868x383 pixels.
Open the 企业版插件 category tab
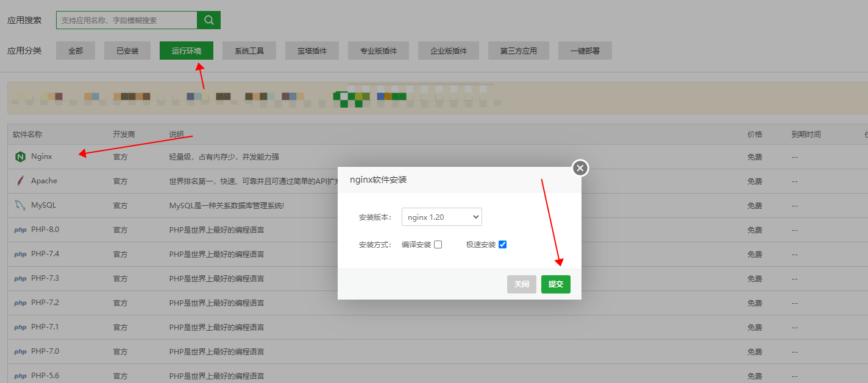coord(449,51)
